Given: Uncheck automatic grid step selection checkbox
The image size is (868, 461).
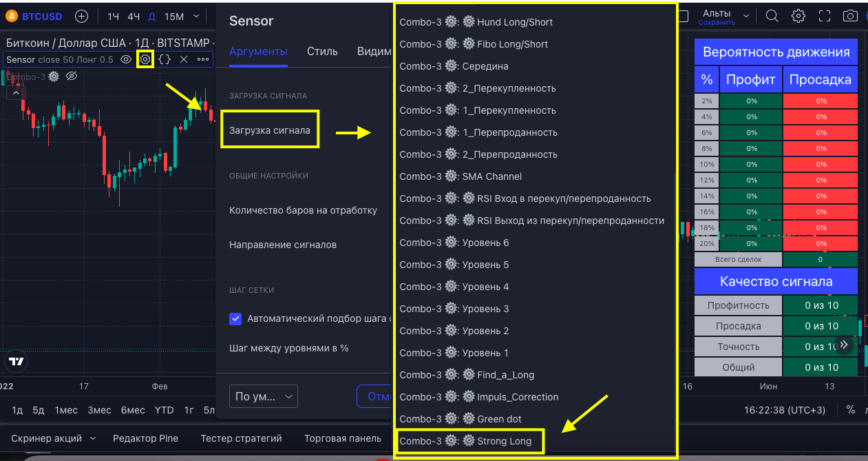Looking at the screenshot, I should (235, 318).
